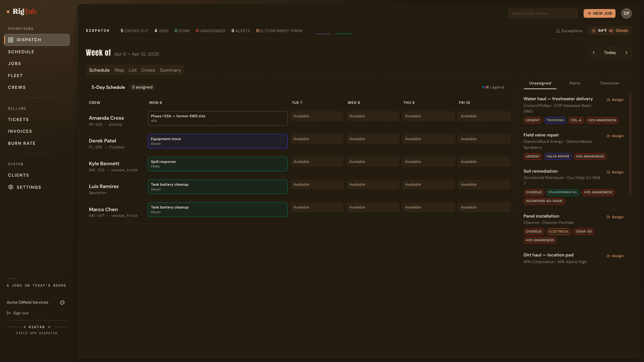Open Clients in the sidebar
Screen dimensions: 644x362
coord(18,175)
